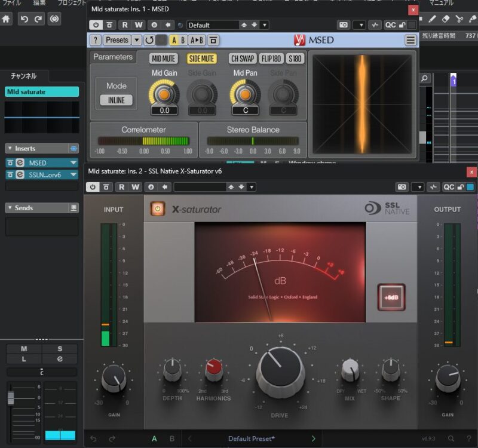Bypass X-Saturator with the window power button
This screenshot has height=448, width=478.
point(93,187)
